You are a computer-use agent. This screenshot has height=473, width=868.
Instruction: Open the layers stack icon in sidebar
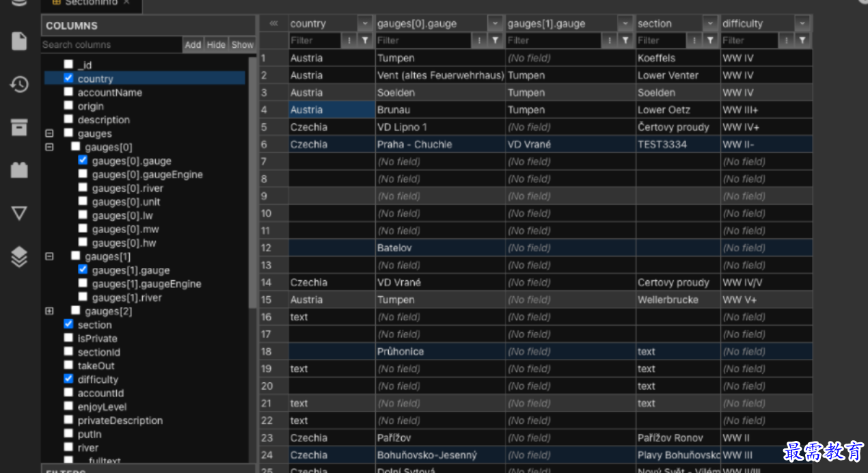point(19,256)
